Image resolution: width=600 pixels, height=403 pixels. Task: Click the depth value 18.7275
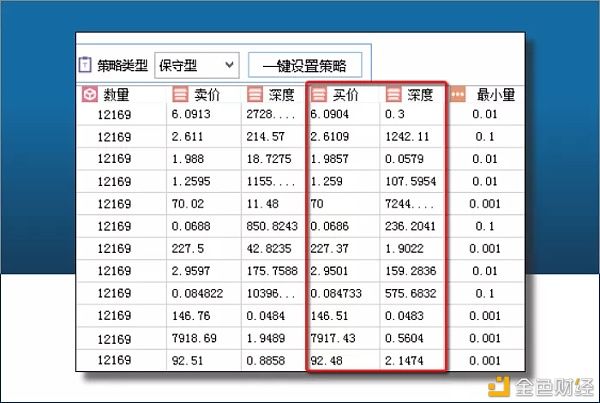[269, 159]
